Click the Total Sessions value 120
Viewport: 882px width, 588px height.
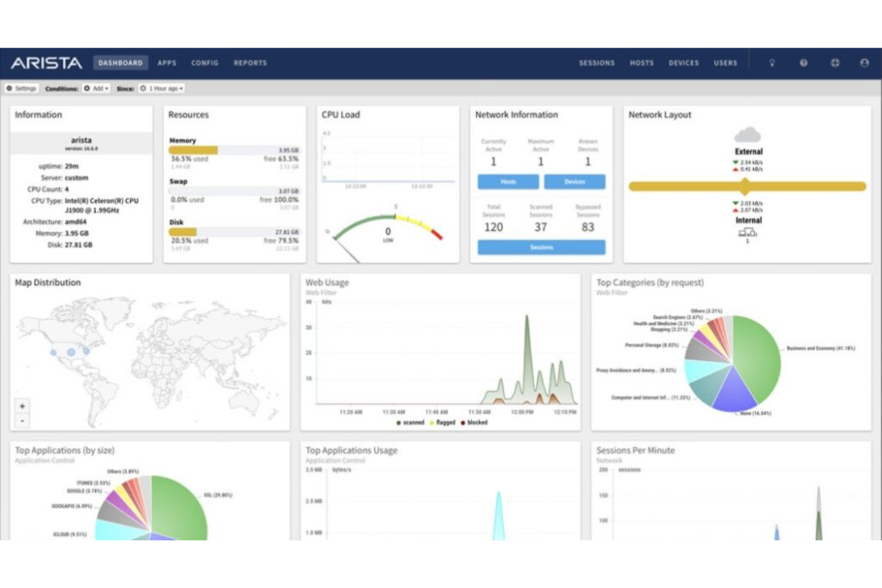point(493,227)
